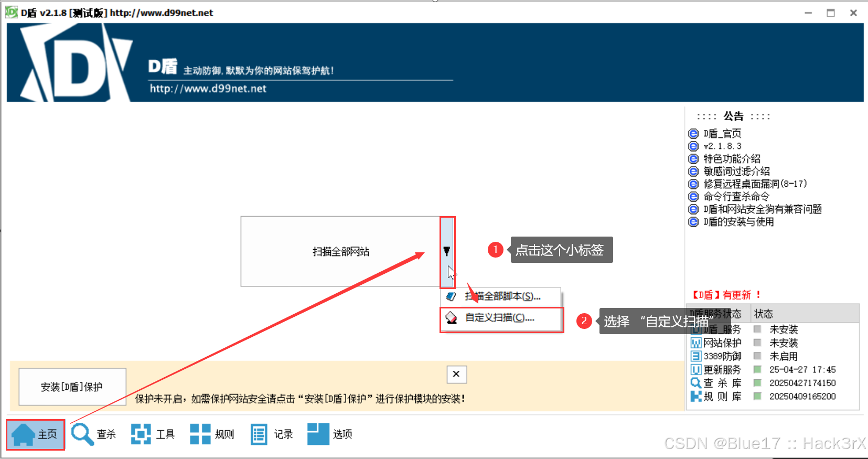The height and width of the screenshot is (459, 868).
Task: Open the 特色功能介绍 link
Action: (x=732, y=159)
